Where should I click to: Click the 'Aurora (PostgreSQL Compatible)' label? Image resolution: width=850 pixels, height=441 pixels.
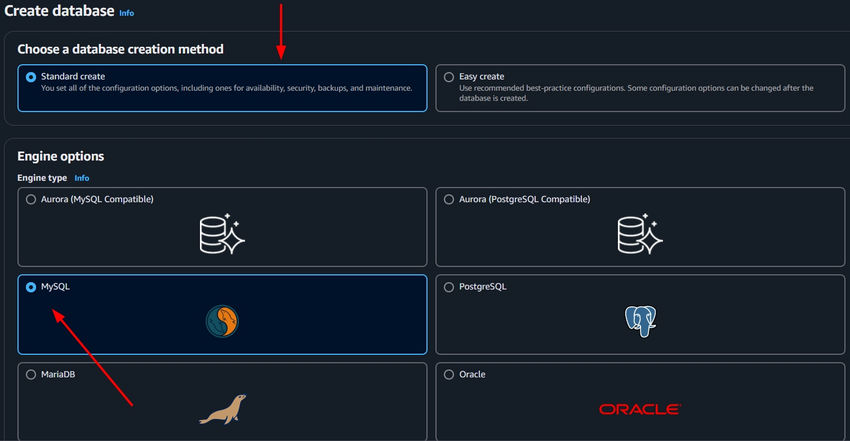pos(525,199)
